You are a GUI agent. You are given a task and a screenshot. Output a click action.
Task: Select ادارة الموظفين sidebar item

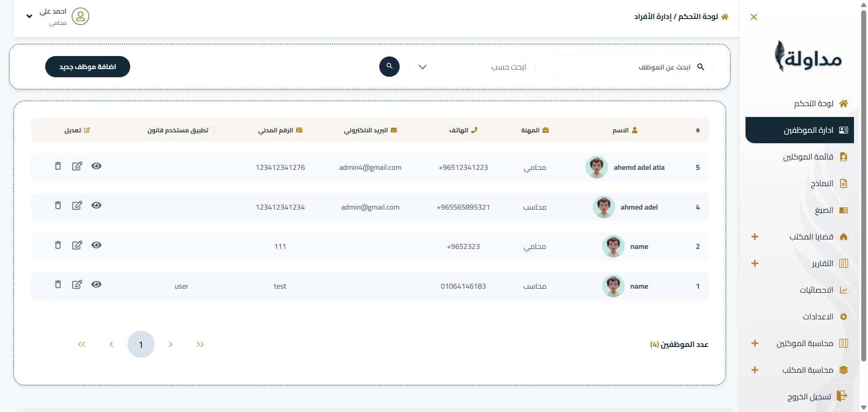point(800,130)
